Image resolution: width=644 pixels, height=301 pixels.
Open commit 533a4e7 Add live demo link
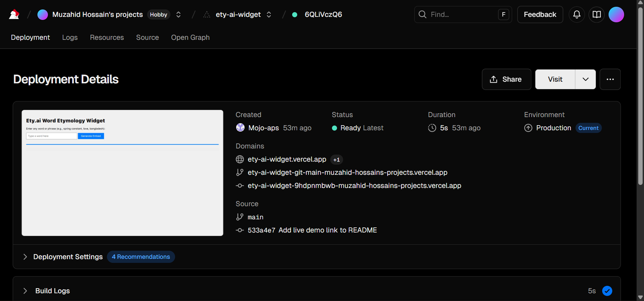(x=312, y=230)
